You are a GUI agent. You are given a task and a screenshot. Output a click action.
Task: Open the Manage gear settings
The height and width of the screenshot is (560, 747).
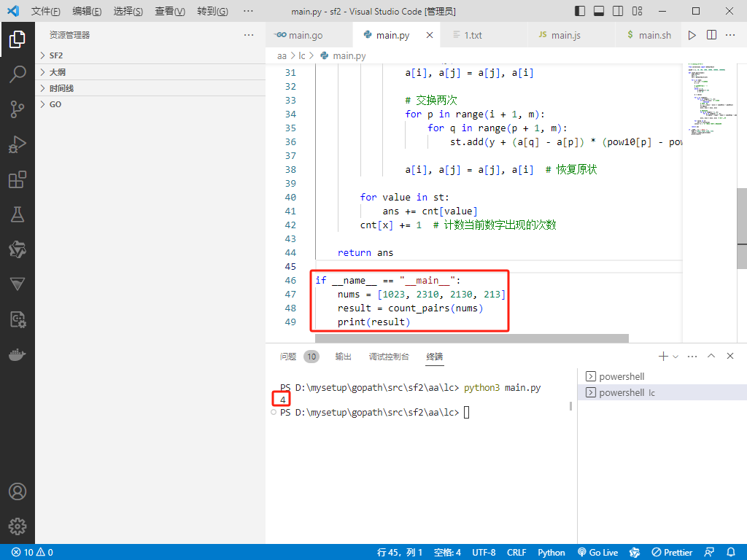point(18,526)
